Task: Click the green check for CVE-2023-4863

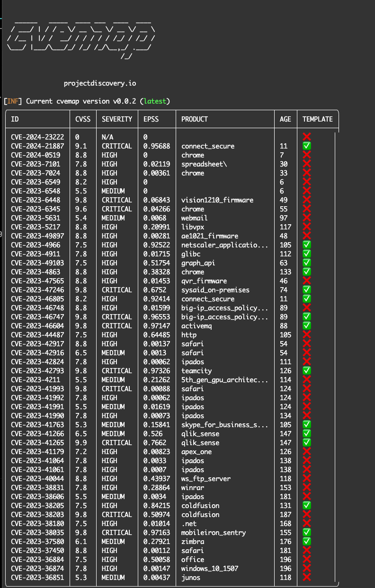Action: 307,272
